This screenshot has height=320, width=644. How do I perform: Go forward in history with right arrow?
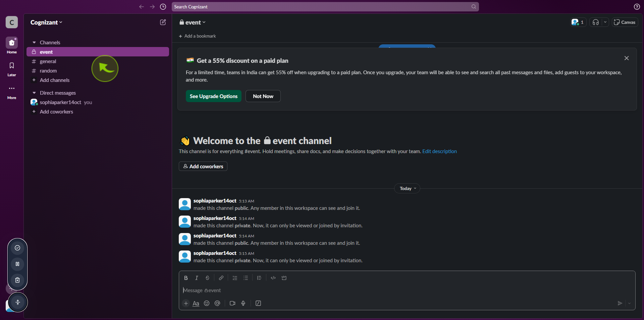[152, 7]
